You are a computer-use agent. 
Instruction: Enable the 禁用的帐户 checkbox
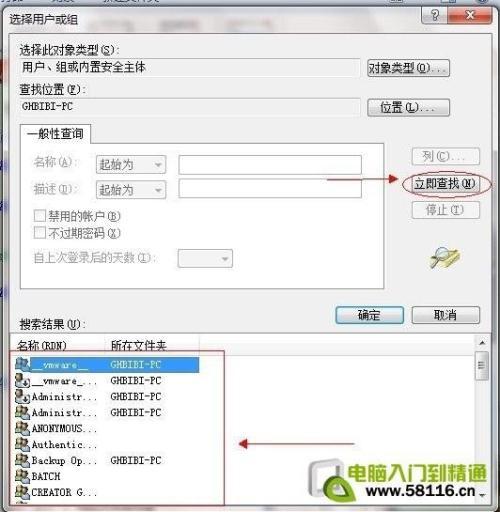pyautogui.click(x=40, y=216)
